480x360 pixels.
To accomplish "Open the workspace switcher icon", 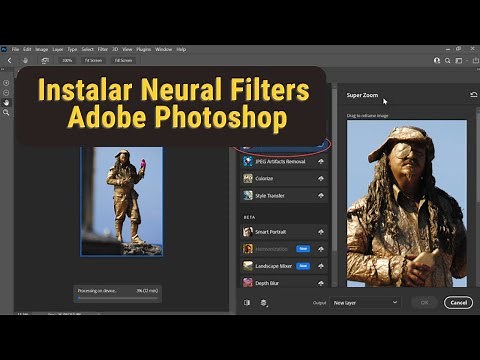I will [x=459, y=61].
